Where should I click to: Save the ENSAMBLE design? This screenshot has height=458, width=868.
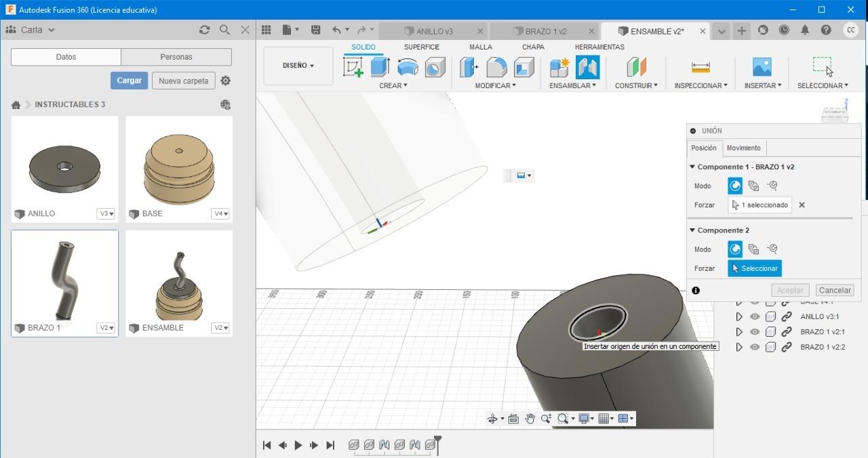315,30
